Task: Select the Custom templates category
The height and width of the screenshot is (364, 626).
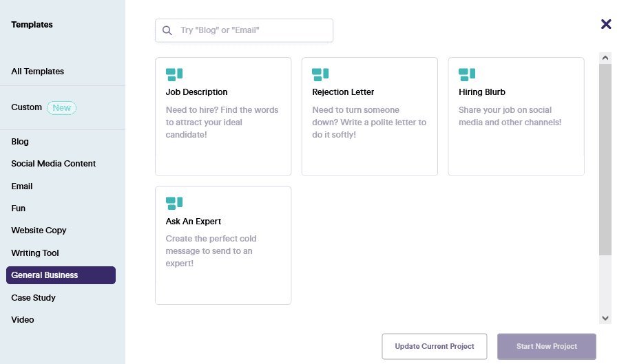Action: [x=27, y=107]
